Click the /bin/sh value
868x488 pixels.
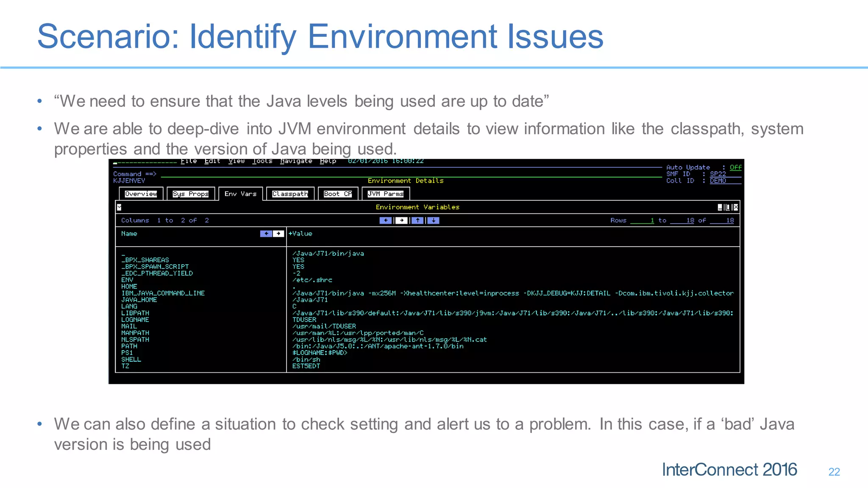(306, 360)
